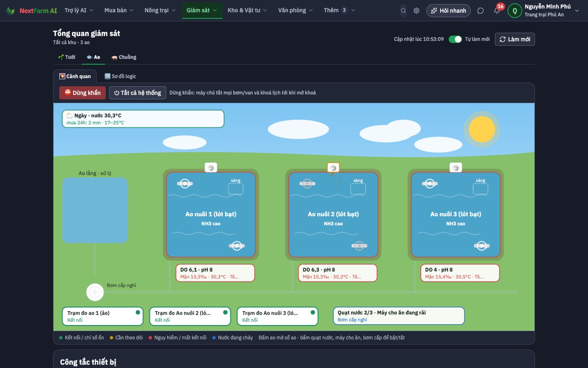The width and height of the screenshot is (588, 368).
Task: Open the Thêm 3 more menu
Action: (339, 10)
